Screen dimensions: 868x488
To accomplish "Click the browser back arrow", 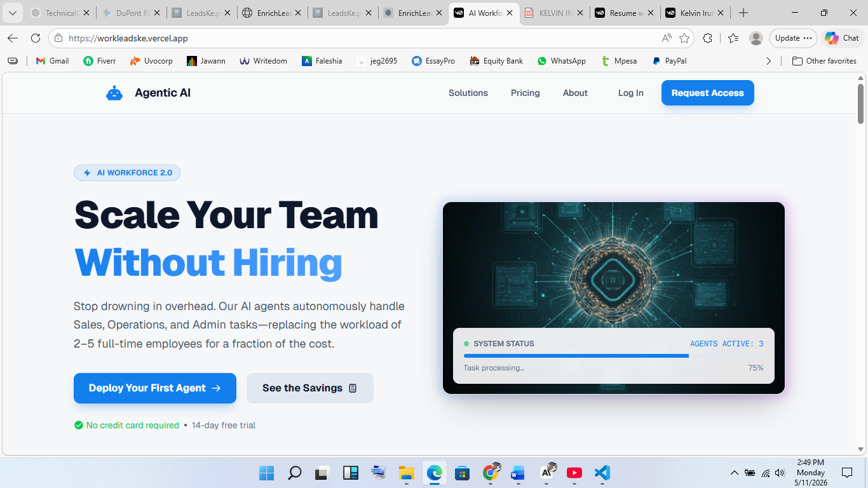I will pos(13,38).
